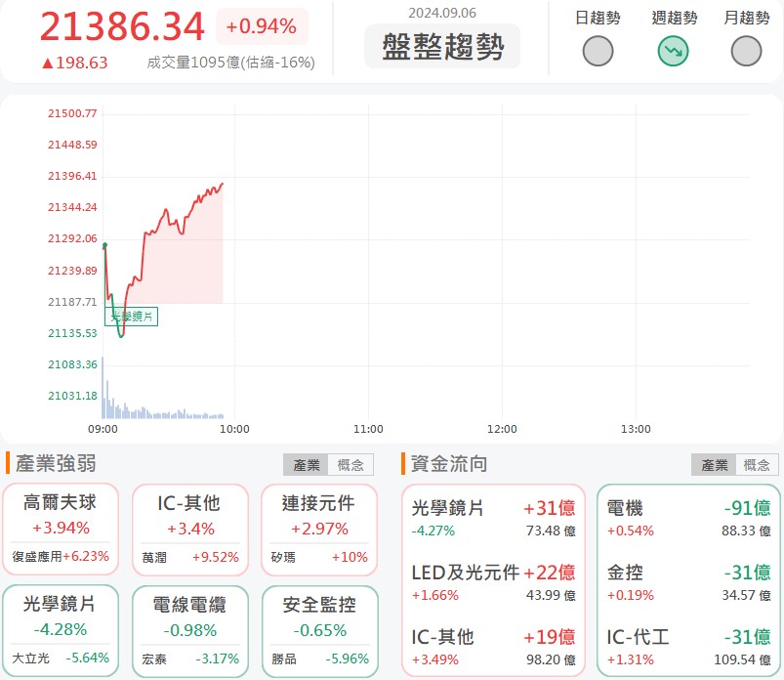
Task: Click stock 勝品 -5.96%
Action: pyautogui.click(x=320, y=659)
